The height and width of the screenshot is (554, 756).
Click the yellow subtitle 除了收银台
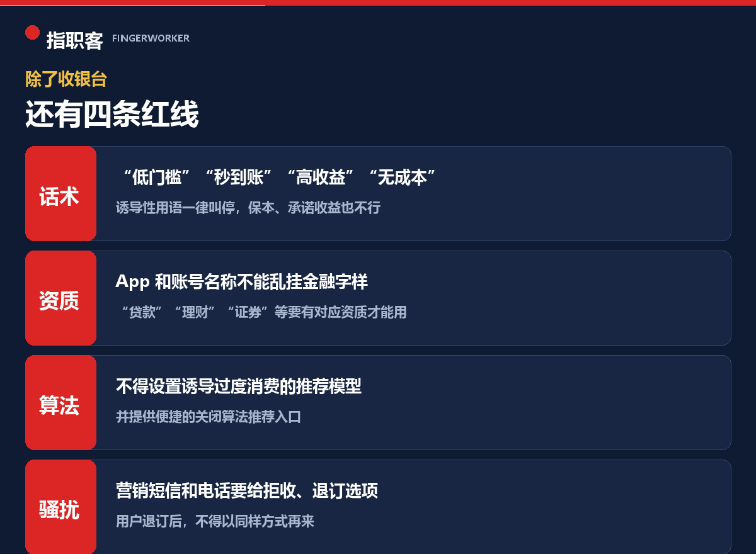(x=66, y=79)
